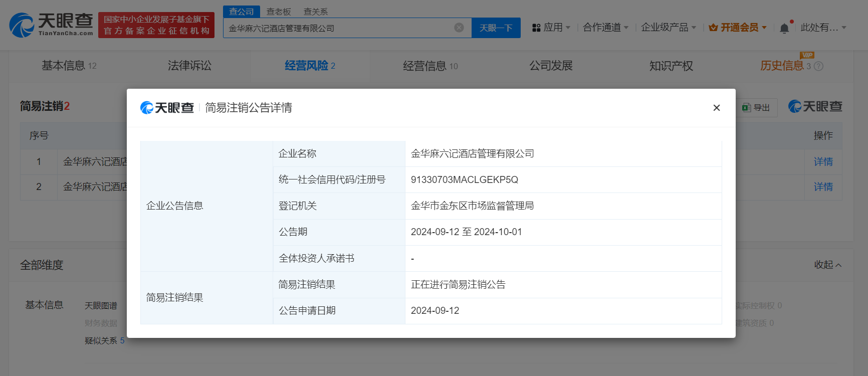The height and width of the screenshot is (376, 868).
Task: Open the 法律诉讼 tab
Action: tap(189, 66)
